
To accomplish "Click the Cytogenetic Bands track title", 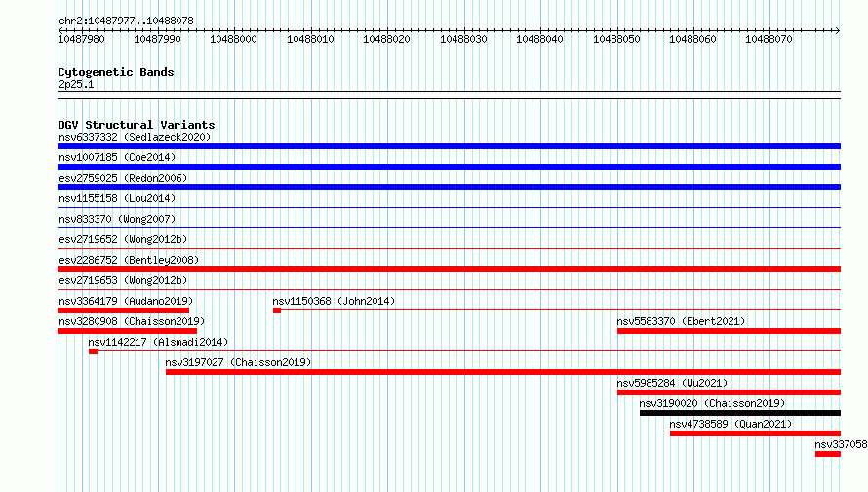I will (116, 72).
